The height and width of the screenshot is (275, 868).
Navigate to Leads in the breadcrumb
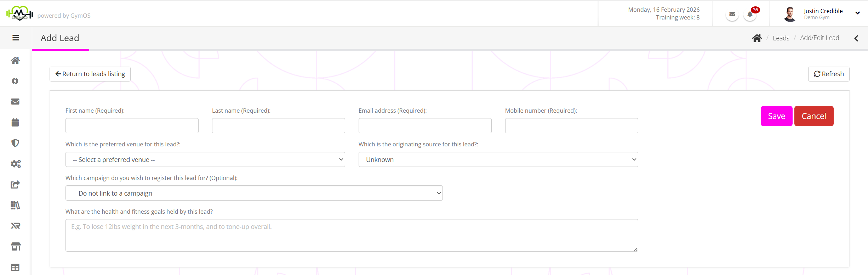click(x=781, y=38)
